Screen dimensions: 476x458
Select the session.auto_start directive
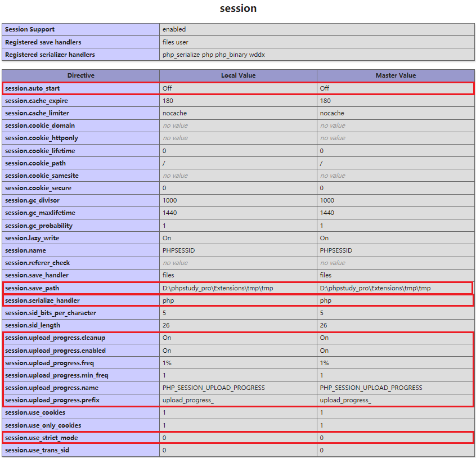32,88
